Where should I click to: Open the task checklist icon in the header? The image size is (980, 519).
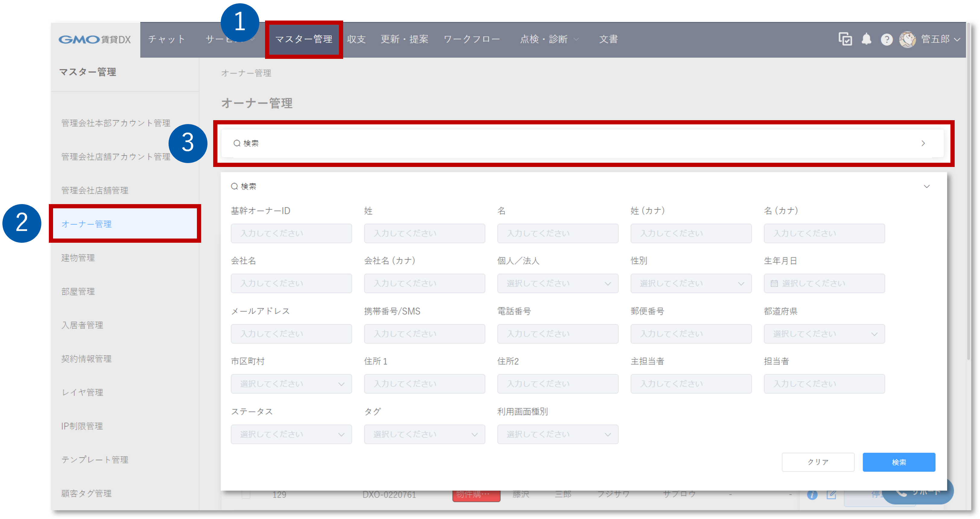tap(845, 39)
